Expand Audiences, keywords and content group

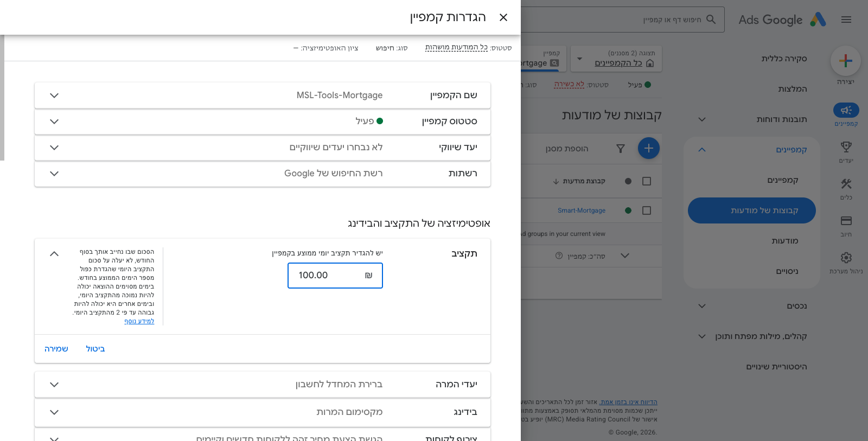coord(702,336)
